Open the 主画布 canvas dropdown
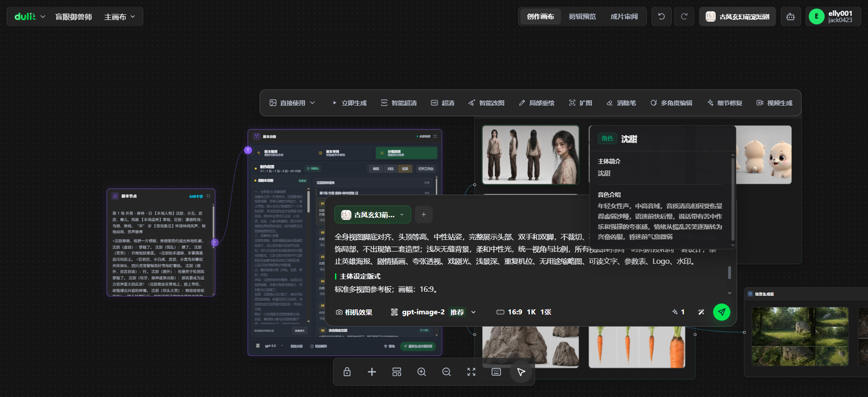 click(x=120, y=17)
